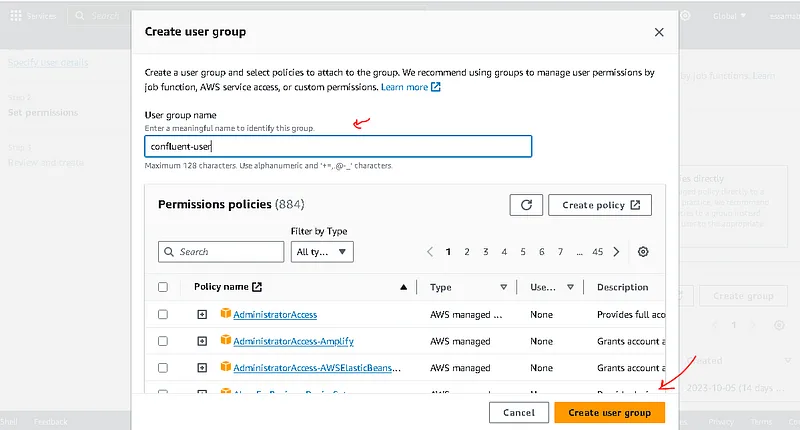Open the Learn more link

pos(410,87)
